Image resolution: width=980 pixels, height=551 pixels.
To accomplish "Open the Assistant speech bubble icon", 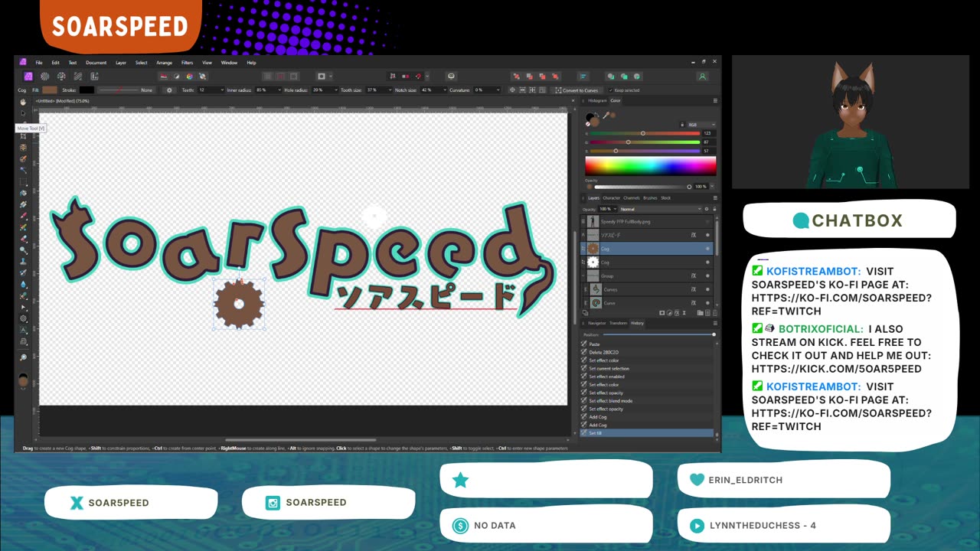I will click(451, 77).
